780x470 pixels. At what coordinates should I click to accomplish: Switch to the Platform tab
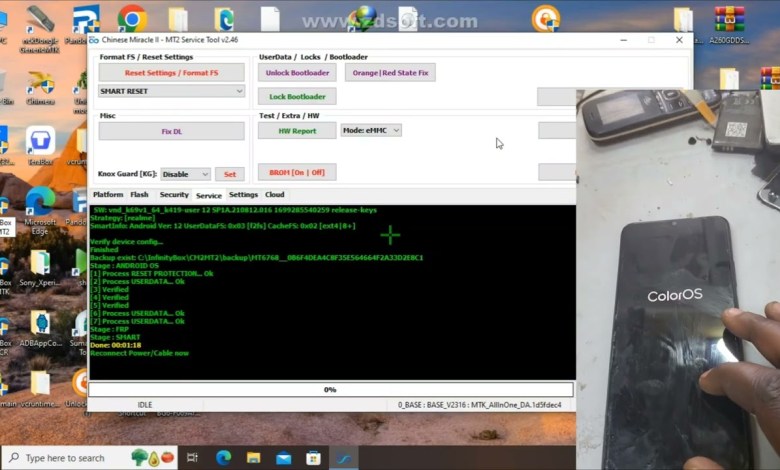point(107,194)
